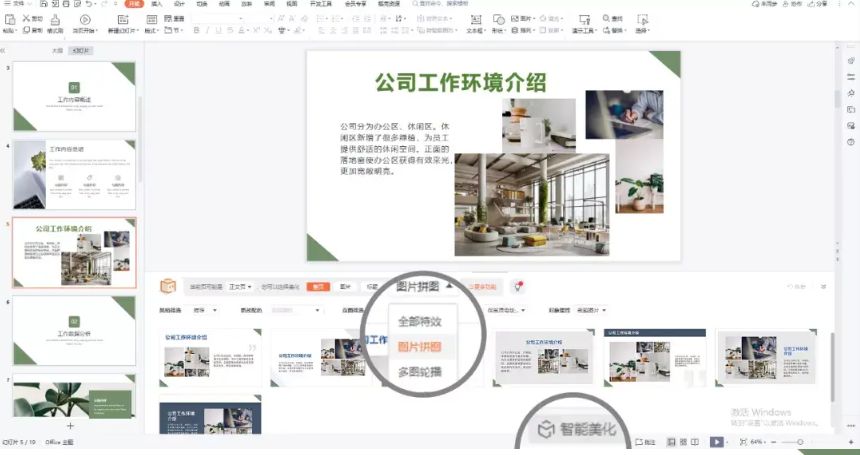Open the Layout (版式) dropdown
The image size is (860, 455).
pos(151,31)
